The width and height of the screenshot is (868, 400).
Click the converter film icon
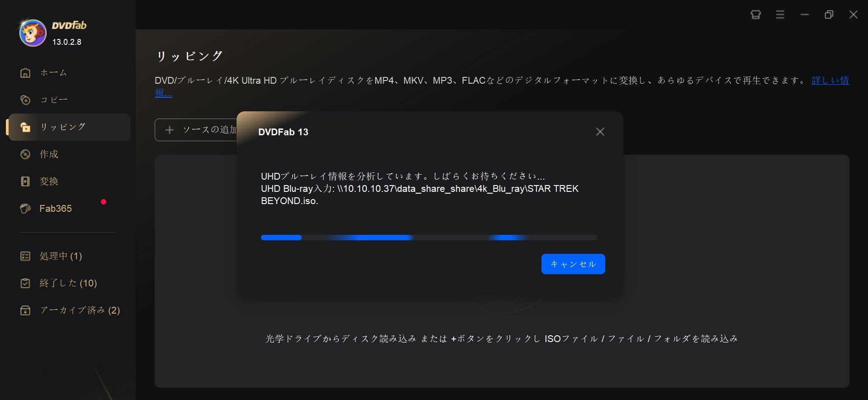[x=25, y=181]
